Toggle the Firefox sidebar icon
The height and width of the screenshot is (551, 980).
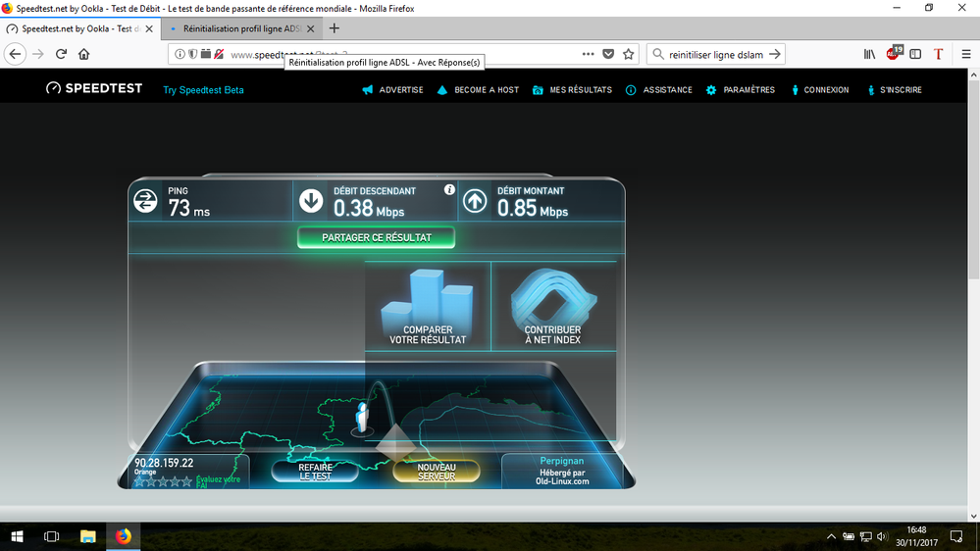click(915, 54)
